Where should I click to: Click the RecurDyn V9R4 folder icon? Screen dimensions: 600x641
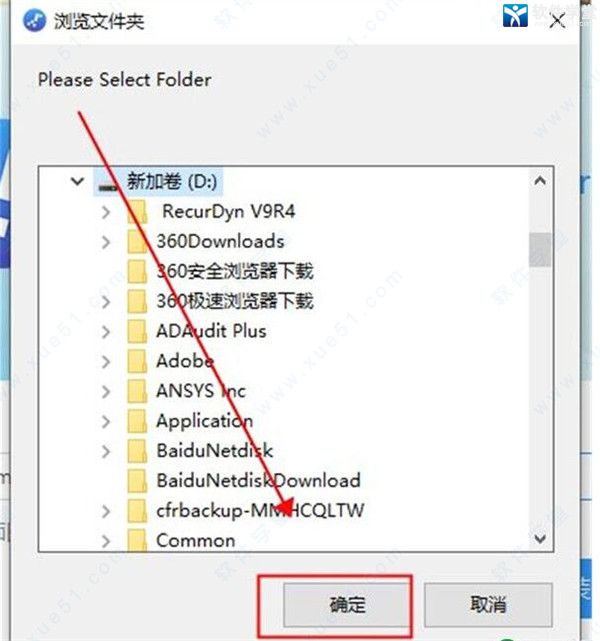[x=137, y=212]
